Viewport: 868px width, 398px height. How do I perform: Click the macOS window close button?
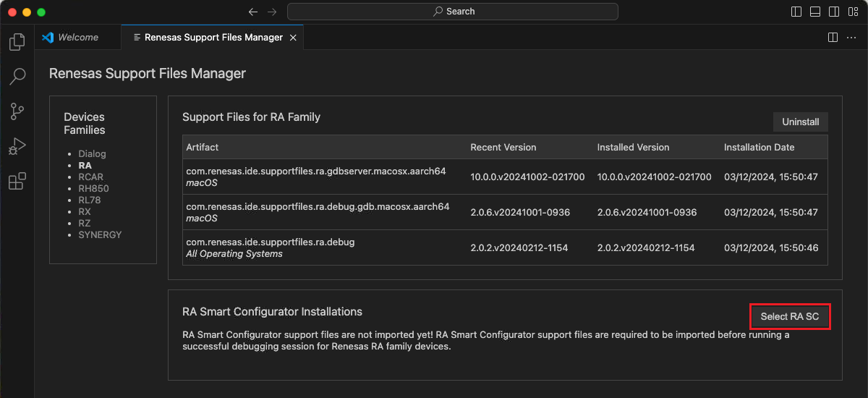pos(12,12)
